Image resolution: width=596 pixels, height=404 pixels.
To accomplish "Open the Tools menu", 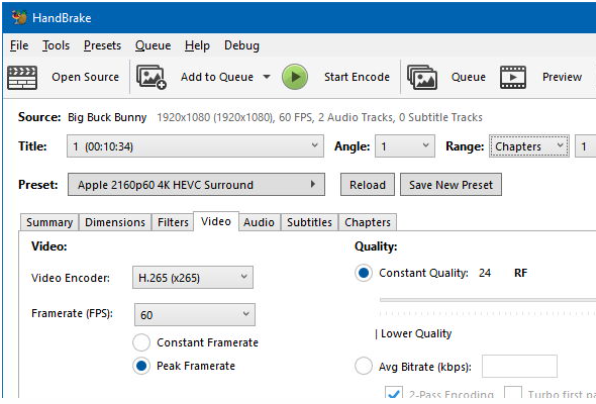I will tap(56, 46).
